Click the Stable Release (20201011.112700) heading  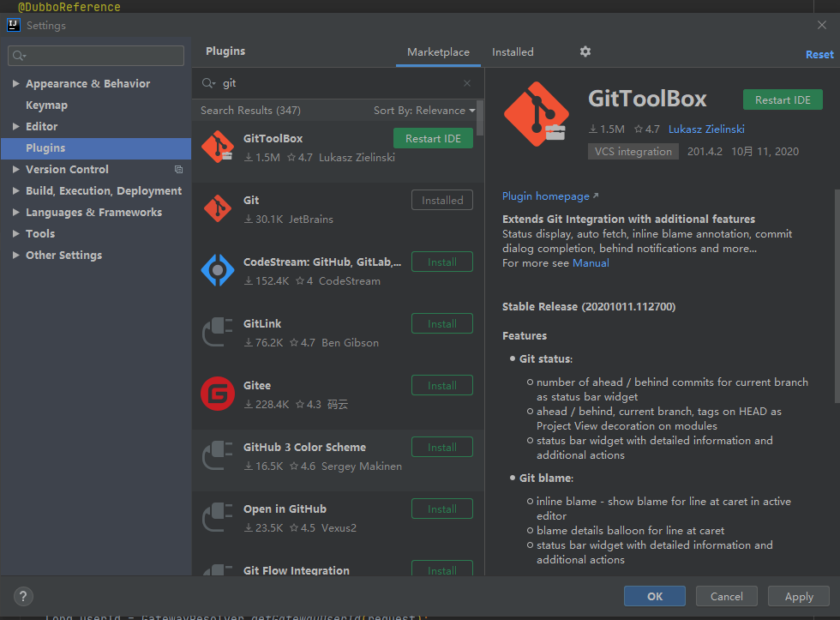coord(589,306)
